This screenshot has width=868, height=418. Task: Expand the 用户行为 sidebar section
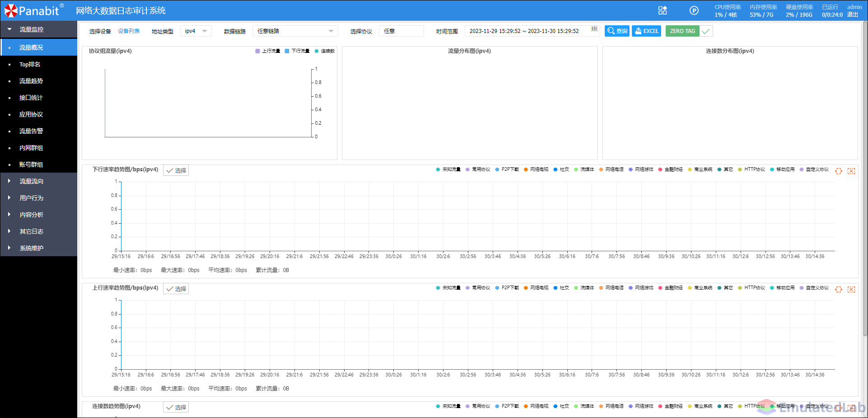pyautogui.click(x=39, y=198)
